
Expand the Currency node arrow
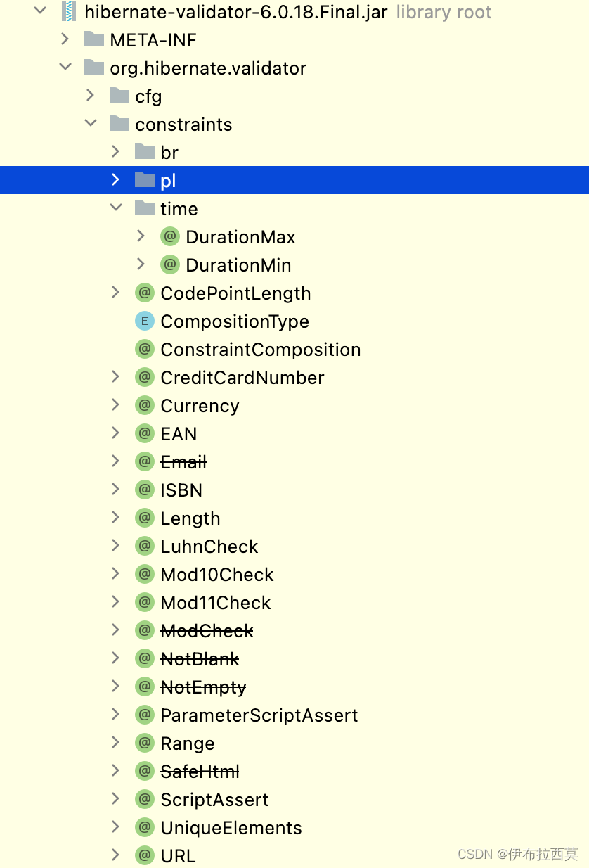click(116, 404)
